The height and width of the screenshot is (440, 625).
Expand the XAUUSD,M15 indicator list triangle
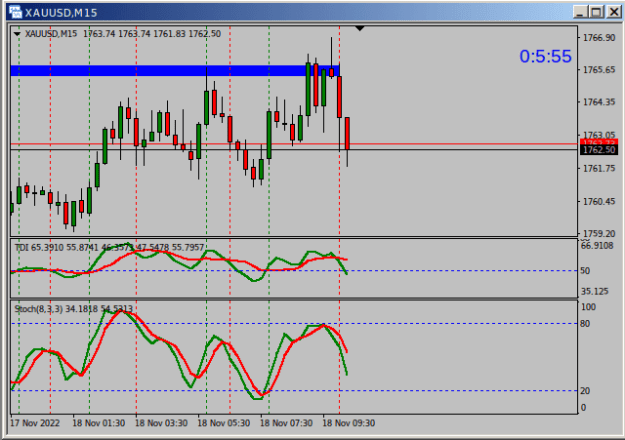(17, 34)
